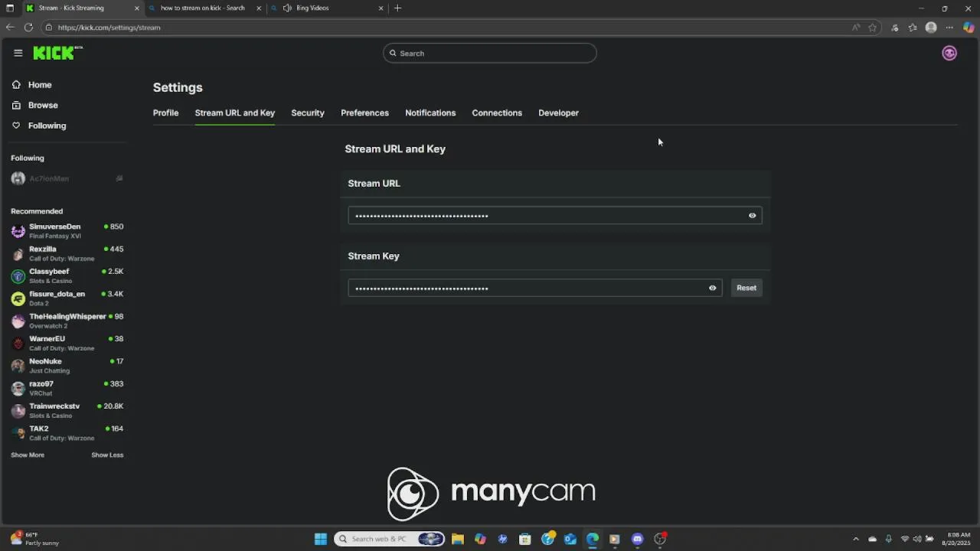Click taskbar Search web & PC box
This screenshot has width=980, height=551.
pyautogui.click(x=390, y=539)
